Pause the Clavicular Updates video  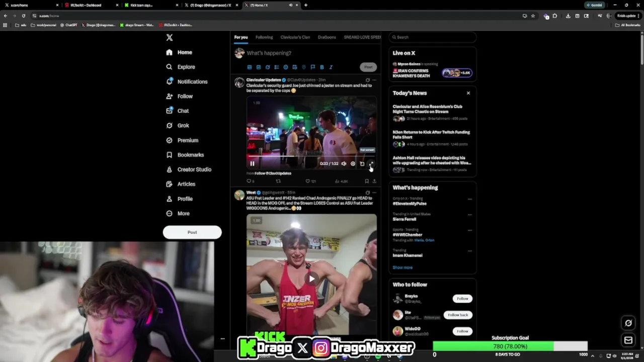(x=252, y=163)
